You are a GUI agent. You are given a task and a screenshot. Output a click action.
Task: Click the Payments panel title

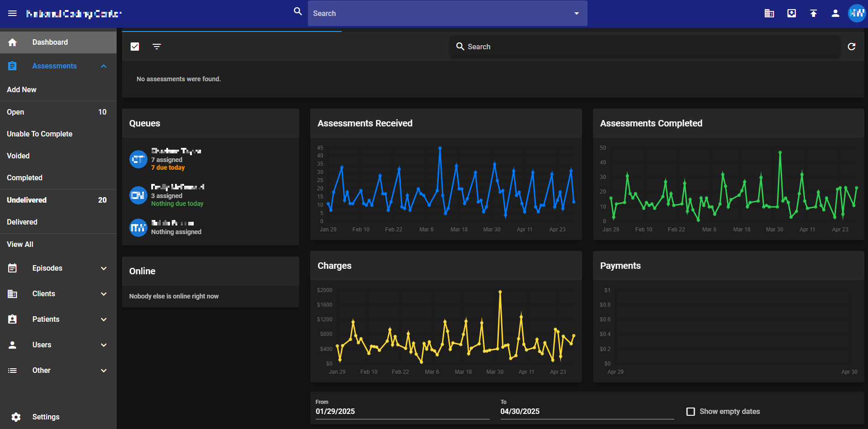click(x=620, y=266)
